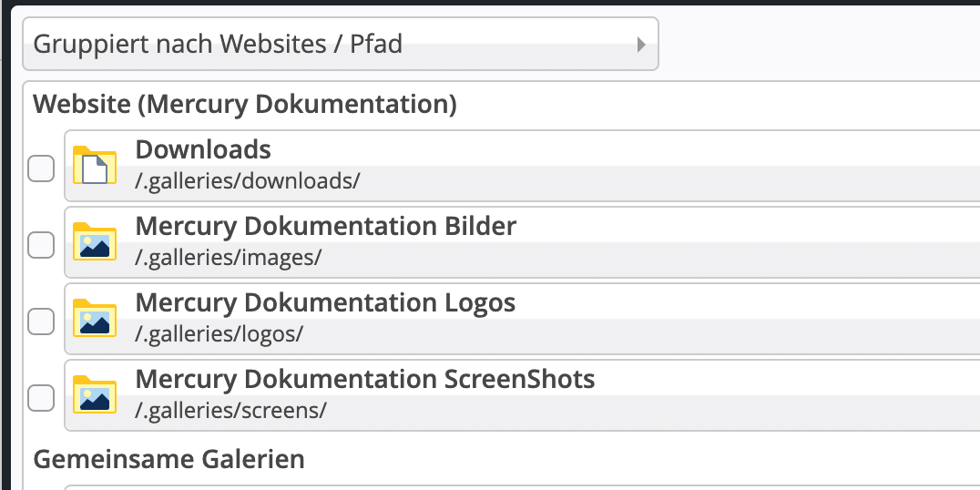
Task: Click the /.galleries/images/ path text
Action: [x=229, y=257]
